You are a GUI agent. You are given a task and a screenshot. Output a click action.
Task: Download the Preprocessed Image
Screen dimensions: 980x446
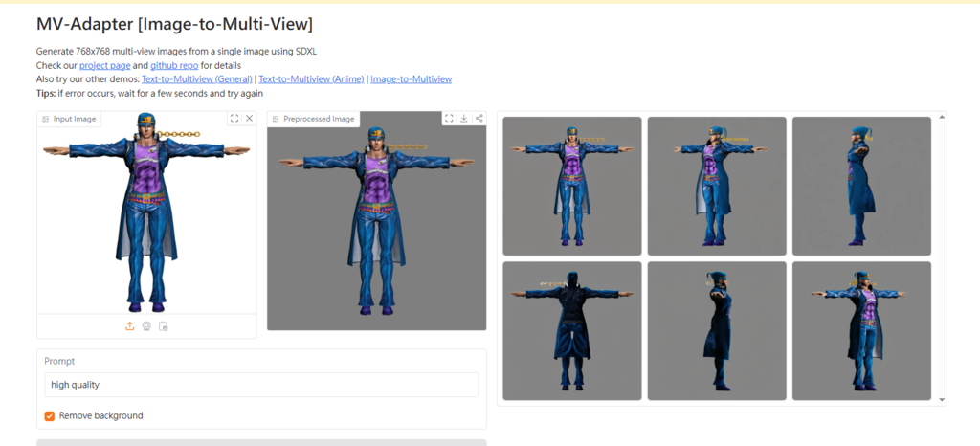(x=464, y=118)
